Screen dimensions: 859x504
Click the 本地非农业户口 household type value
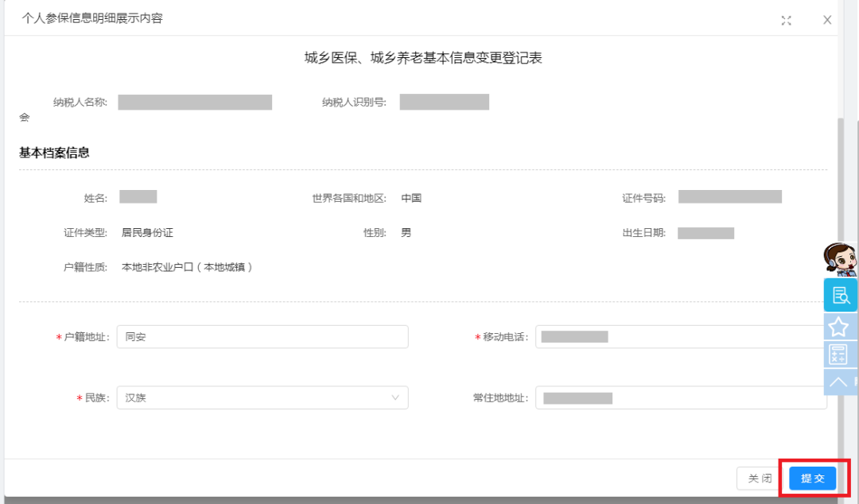[x=188, y=267]
